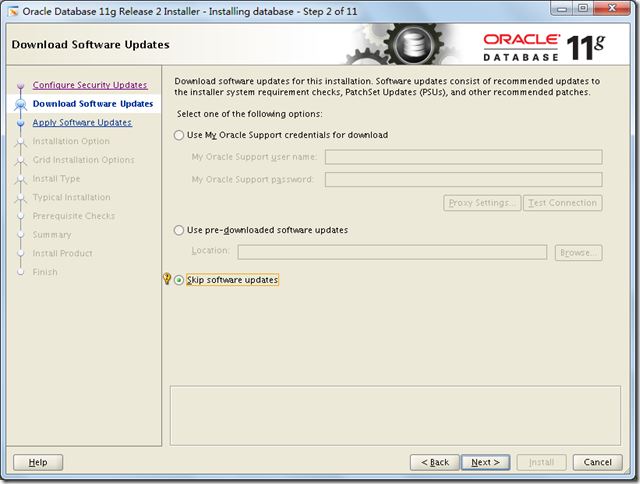Open the Apply Software Updates step

[82, 122]
